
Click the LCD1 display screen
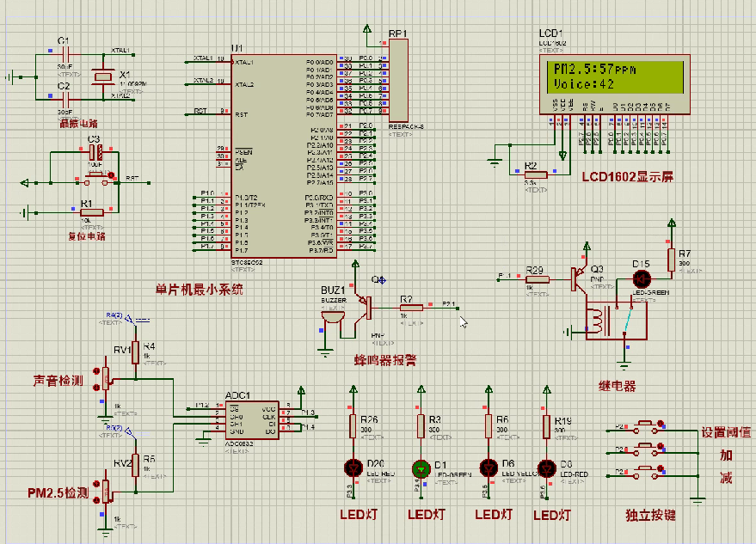click(x=617, y=77)
